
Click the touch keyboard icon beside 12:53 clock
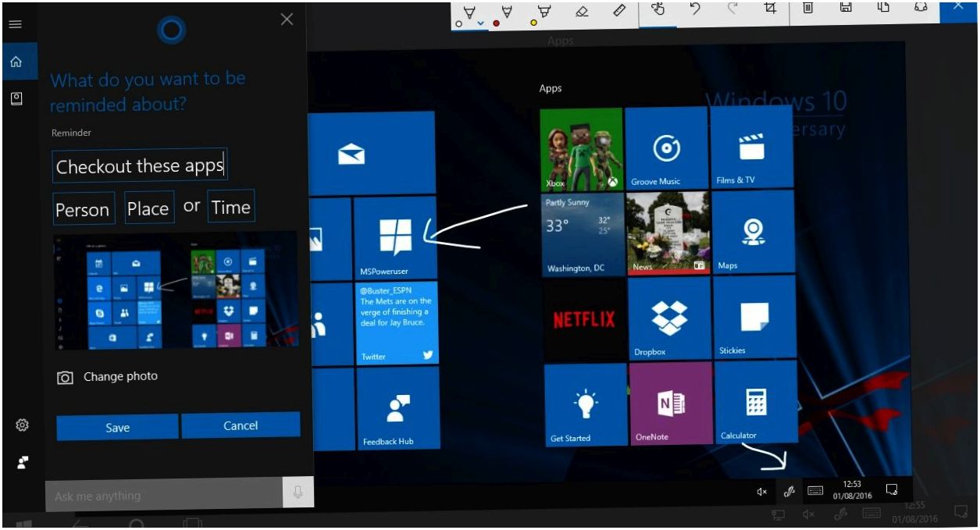tap(815, 490)
